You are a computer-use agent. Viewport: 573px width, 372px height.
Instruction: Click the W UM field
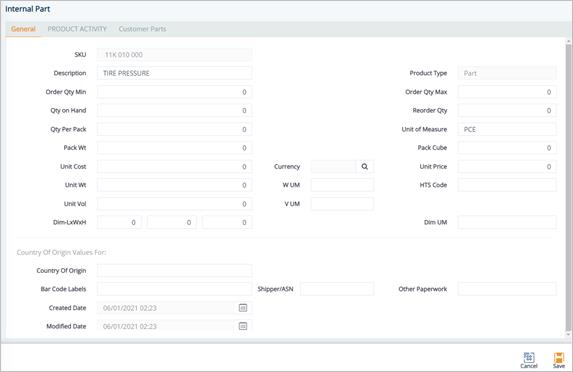342,185
